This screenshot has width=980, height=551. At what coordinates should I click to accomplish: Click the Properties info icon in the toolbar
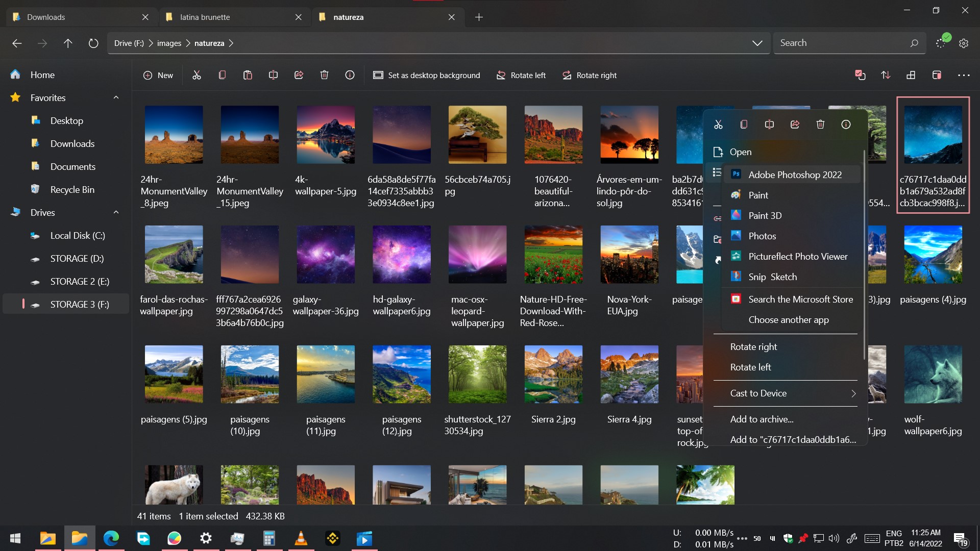[350, 75]
